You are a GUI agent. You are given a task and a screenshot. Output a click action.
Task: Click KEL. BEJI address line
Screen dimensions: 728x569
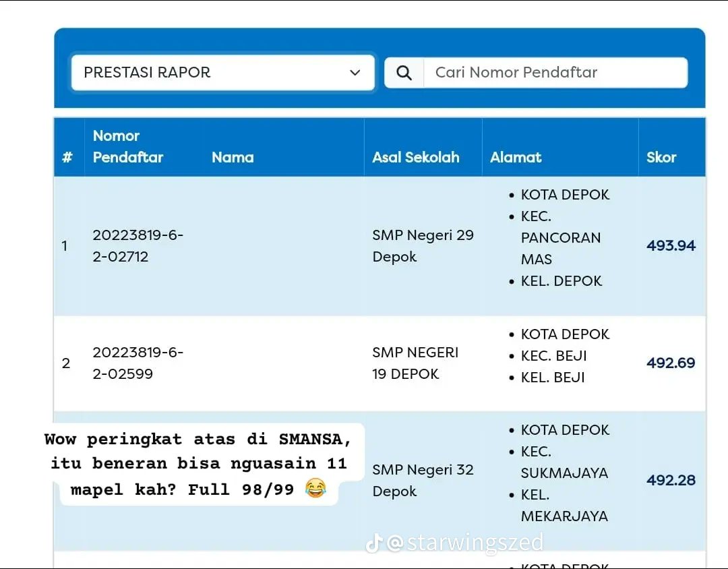point(553,377)
